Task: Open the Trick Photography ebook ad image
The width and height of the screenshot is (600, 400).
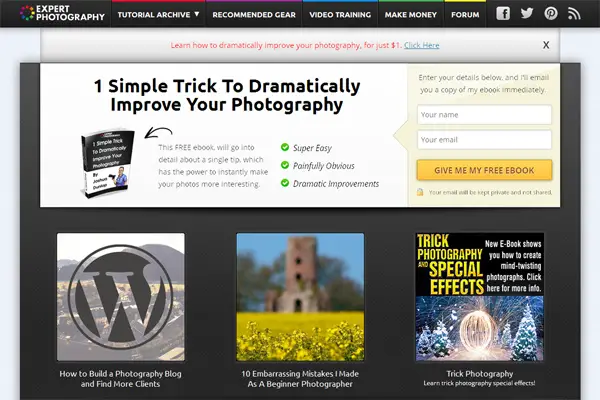Action: (x=479, y=297)
